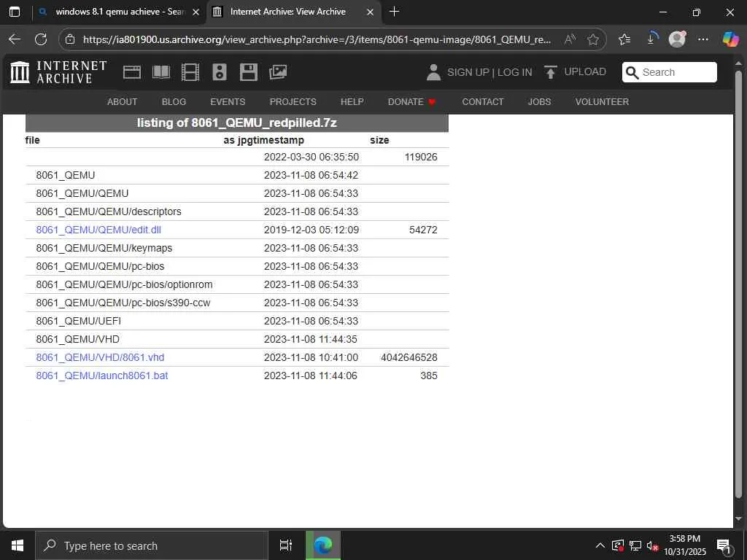Click the scrollbar down arrow
The height and width of the screenshot is (560, 747).
coord(738,518)
